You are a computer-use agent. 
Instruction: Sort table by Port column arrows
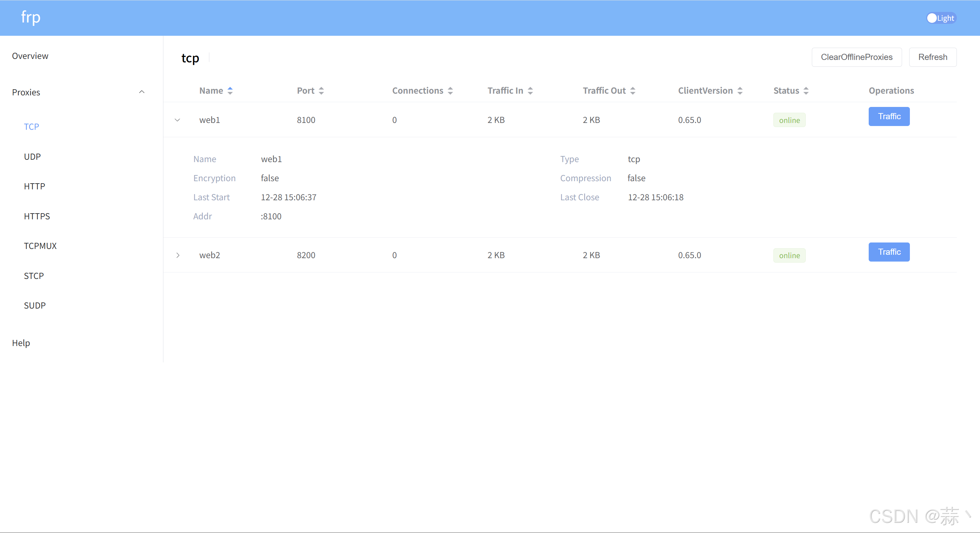coord(321,91)
